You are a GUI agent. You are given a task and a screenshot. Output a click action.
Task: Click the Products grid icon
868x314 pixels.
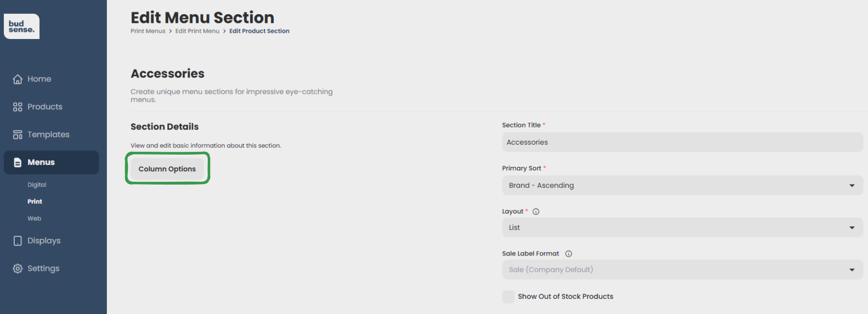(x=18, y=107)
